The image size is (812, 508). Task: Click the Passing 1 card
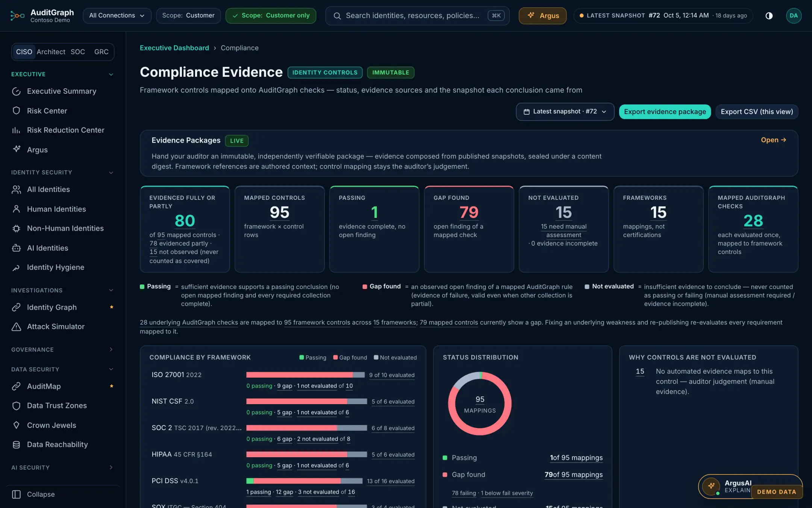click(374, 229)
